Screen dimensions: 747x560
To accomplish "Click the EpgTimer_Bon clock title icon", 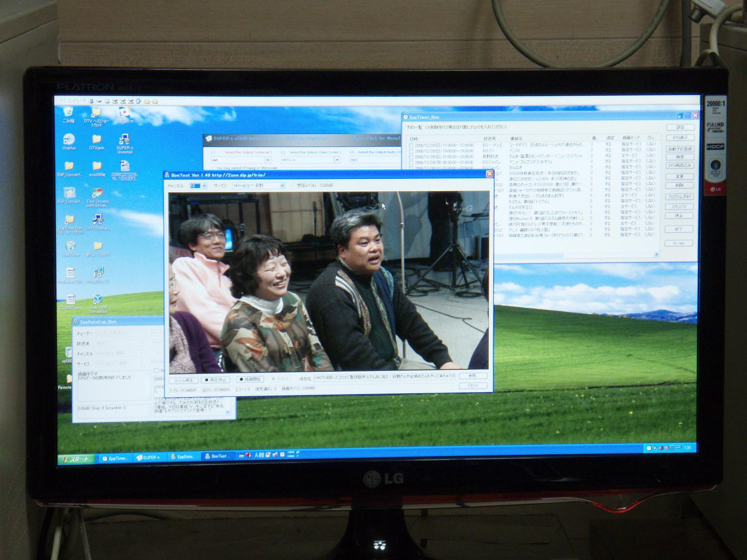I will (x=406, y=117).
